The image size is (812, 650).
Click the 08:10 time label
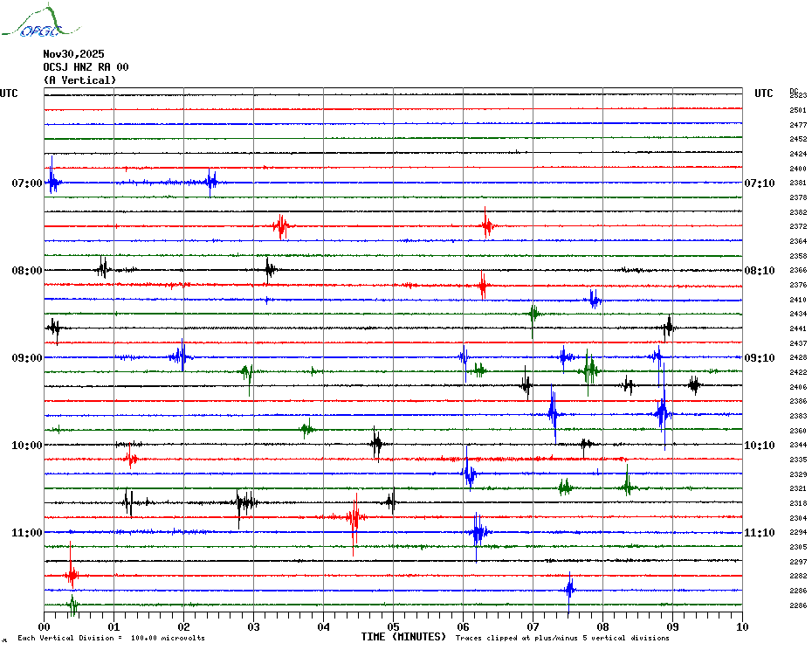(760, 271)
